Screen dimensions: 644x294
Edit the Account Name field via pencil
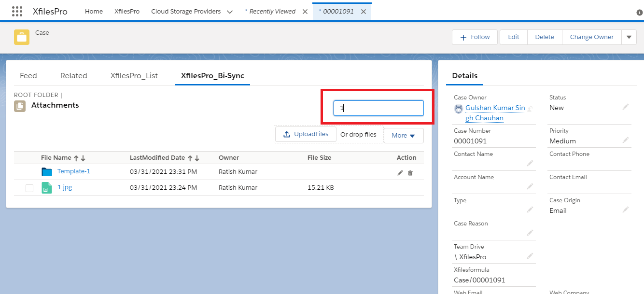(530, 186)
